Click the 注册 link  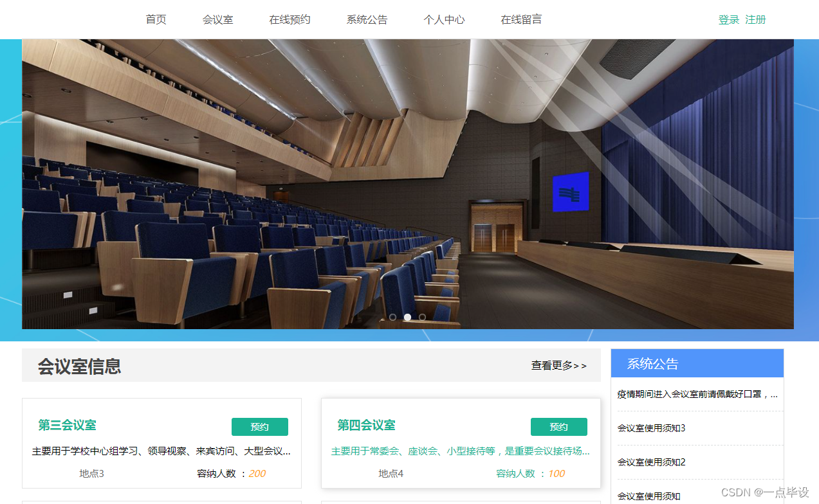point(755,19)
